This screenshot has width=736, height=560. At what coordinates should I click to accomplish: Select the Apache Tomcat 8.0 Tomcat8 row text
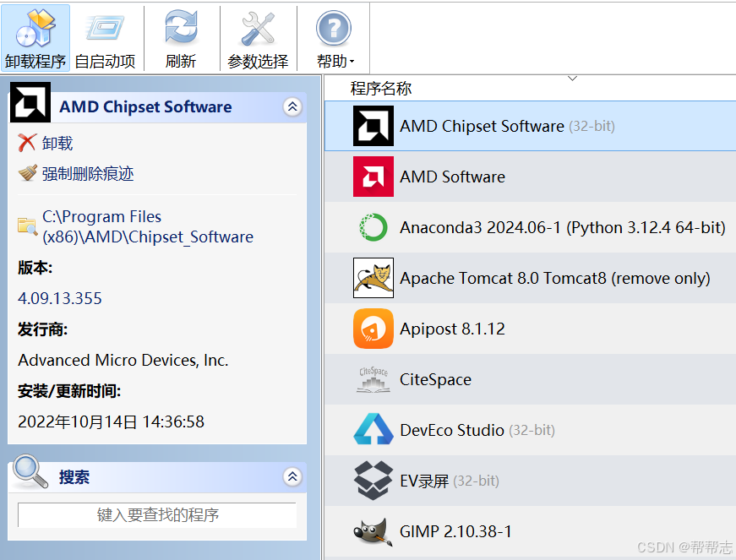click(x=555, y=278)
